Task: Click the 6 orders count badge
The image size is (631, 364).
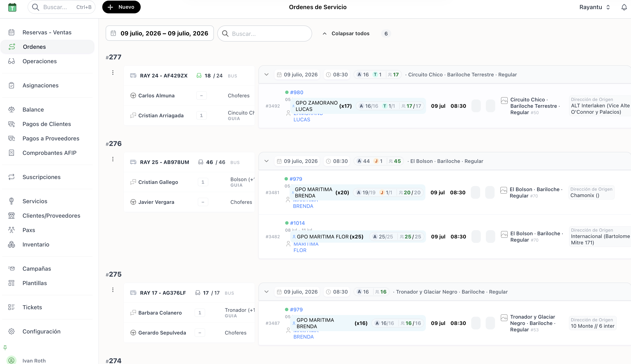Action: [386, 34]
